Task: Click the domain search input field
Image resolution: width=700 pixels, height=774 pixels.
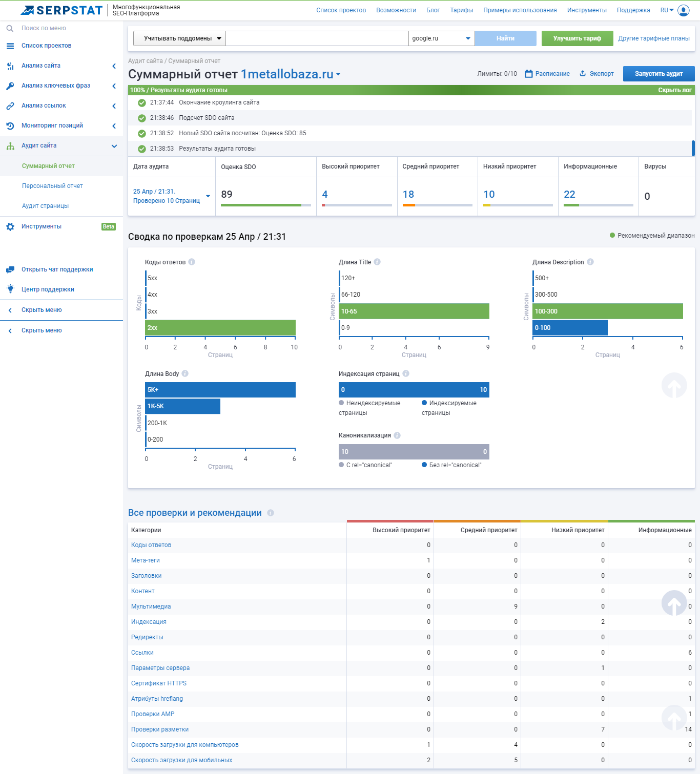Action: 317,38
